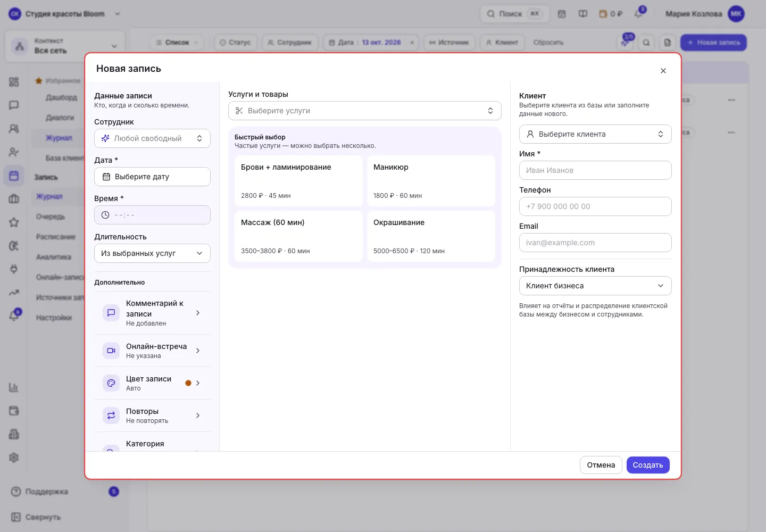Expand the Онлайн-встреча row chevron
This screenshot has height=532, width=766.
pyautogui.click(x=198, y=351)
